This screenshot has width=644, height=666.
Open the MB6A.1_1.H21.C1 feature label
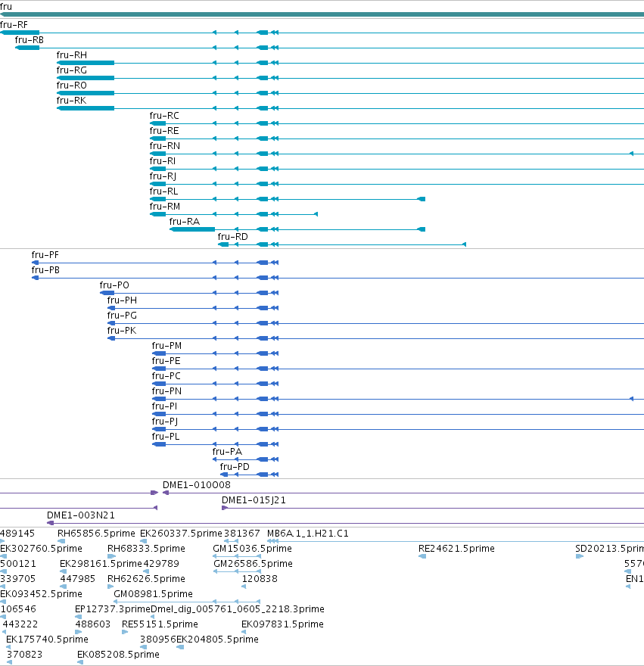coord(308,534)
